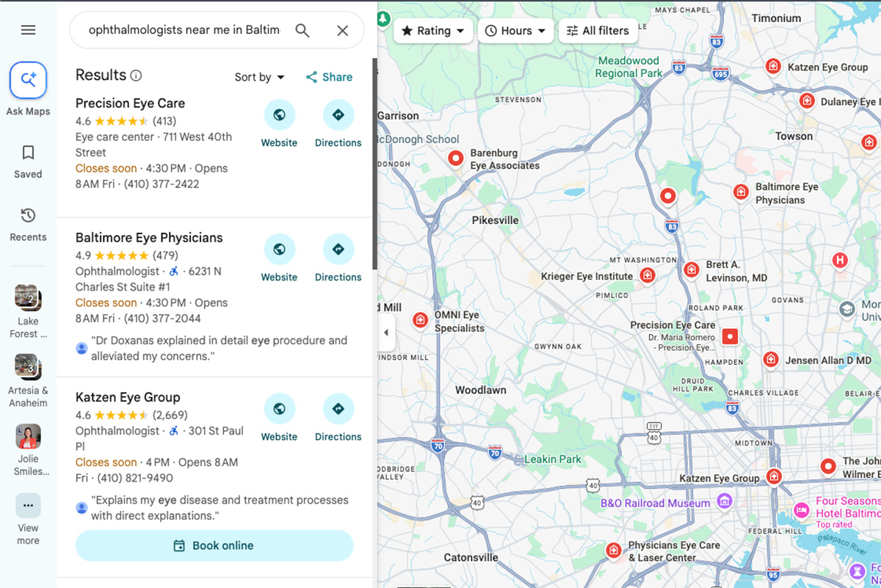Screen dimensions: 881x588
Task: Click OMNI Eye Specialists map pin
Action: click(x=421, y=320)
